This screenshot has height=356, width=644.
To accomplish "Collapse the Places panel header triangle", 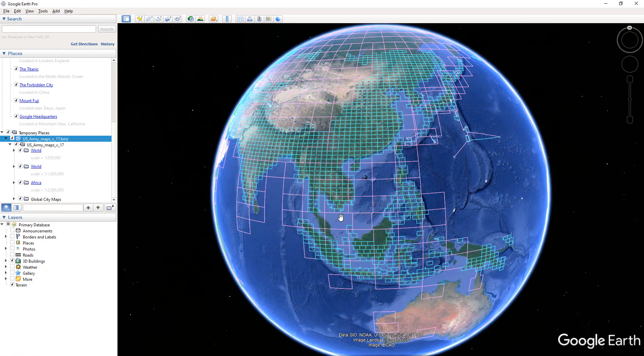I will 4,53.
